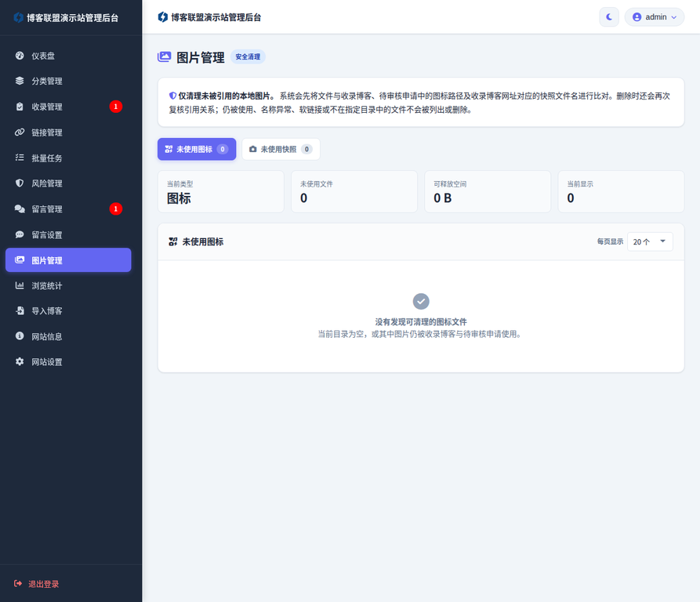Open the admin user dropdown menu
The image size is (700, 602).
tap(654, 17)
